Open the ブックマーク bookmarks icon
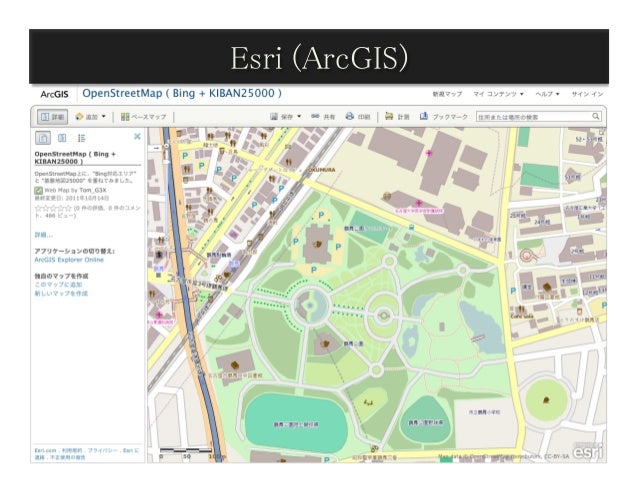The height and width of the screenshot is (493, 638). point(424,116)
